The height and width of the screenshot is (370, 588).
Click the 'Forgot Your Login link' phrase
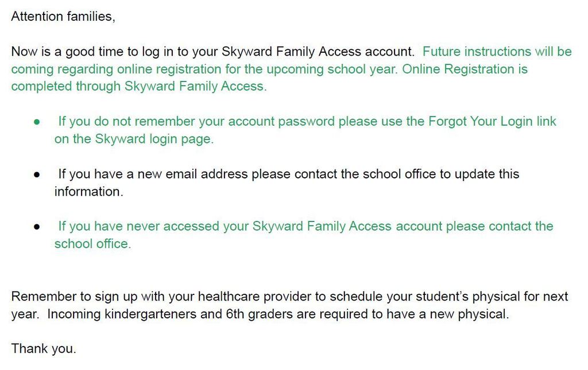pyautogui.click(x=492, y=122)
